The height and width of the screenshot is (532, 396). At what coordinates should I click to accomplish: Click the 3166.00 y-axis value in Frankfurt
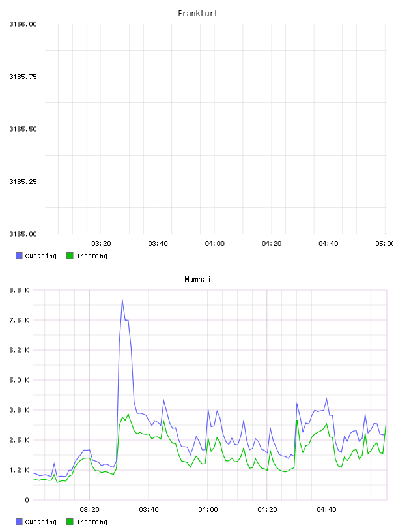[23, 24]
